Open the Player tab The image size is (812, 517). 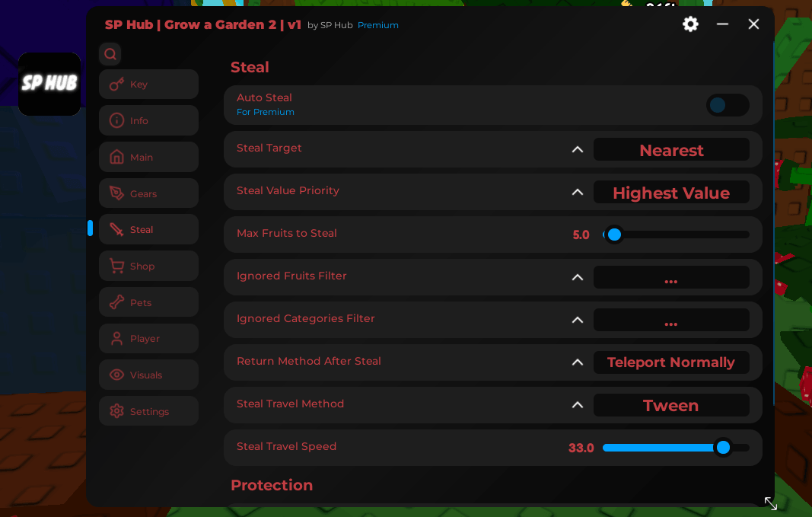[x=148, y=339]
